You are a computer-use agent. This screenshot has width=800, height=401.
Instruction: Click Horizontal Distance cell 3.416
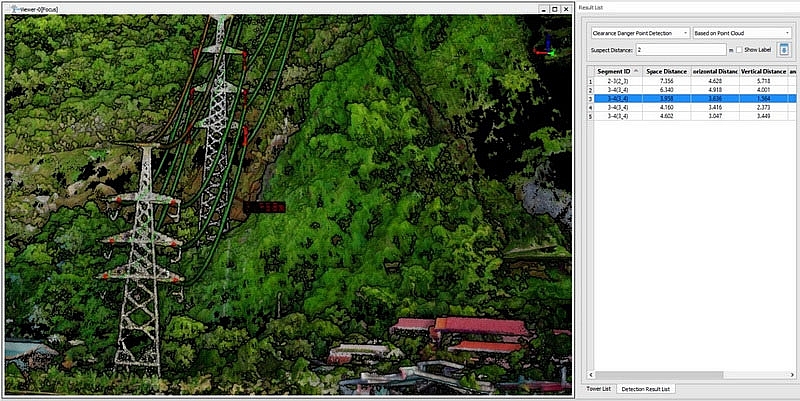pyautogui.click(x=715, y=108)
